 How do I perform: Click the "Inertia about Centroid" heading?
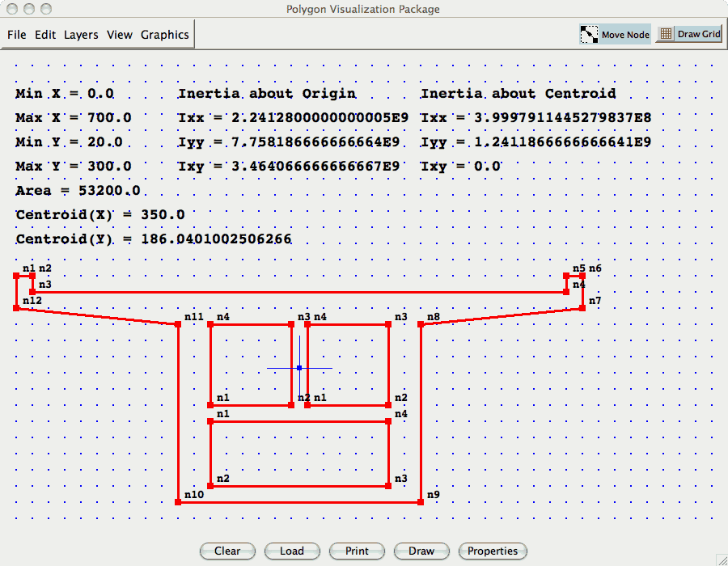[x=518, y=94]
